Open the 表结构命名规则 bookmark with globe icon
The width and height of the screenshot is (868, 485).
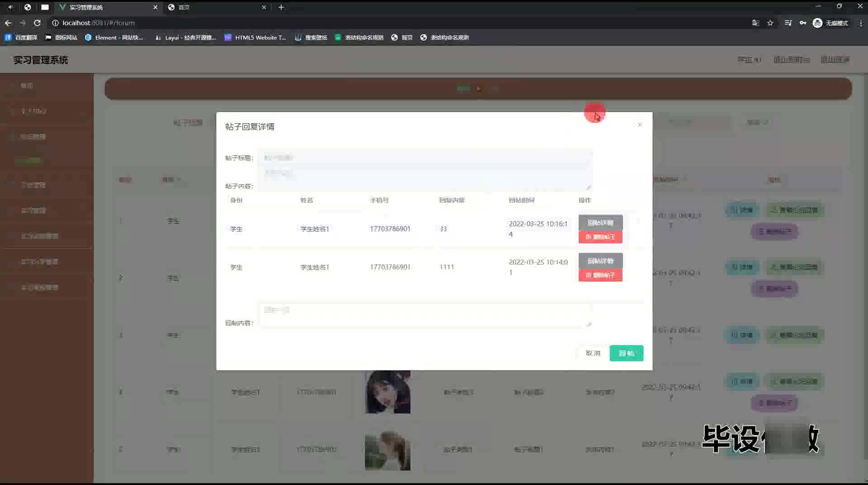445,38
